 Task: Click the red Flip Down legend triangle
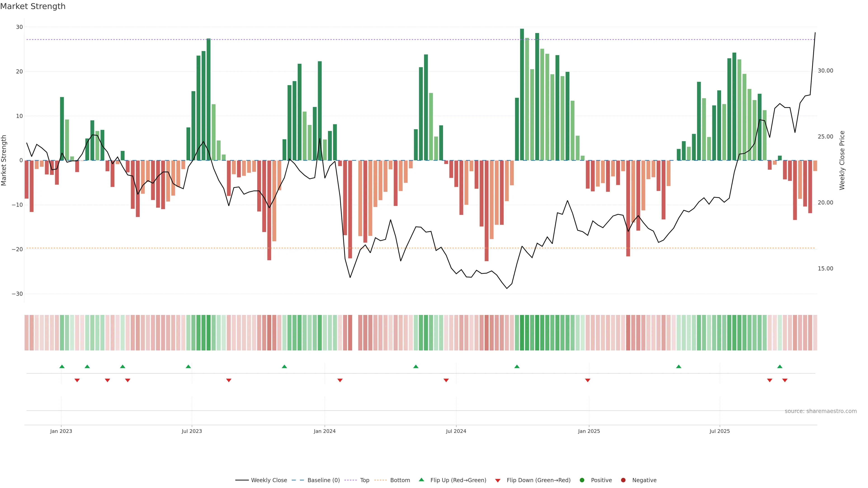(x=498, y=481)
